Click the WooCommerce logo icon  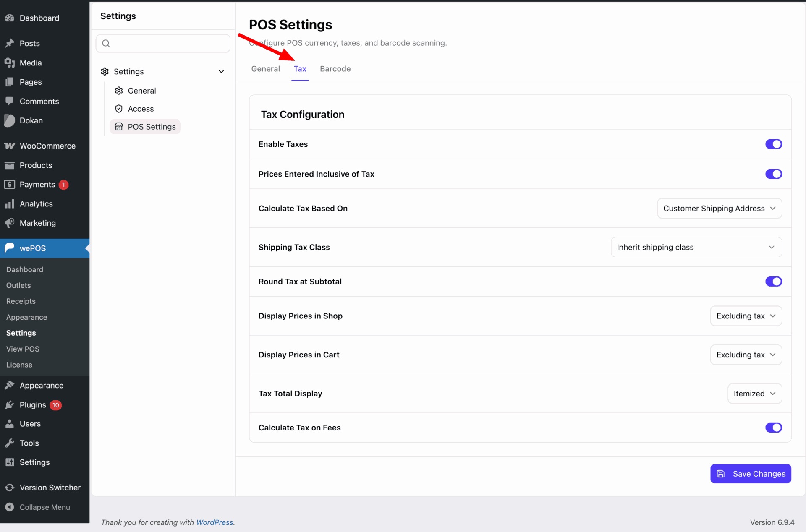tap(9, 146)
